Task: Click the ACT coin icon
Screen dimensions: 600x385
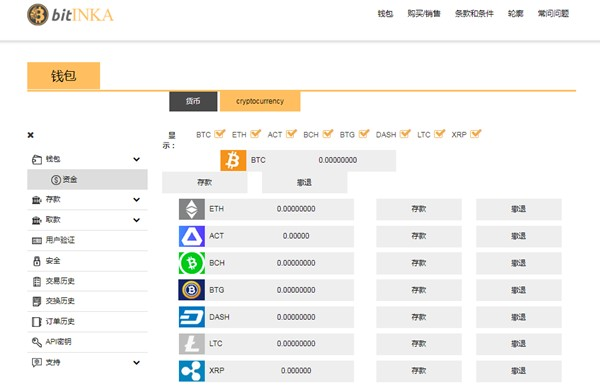Action: [x=192, y=236]
